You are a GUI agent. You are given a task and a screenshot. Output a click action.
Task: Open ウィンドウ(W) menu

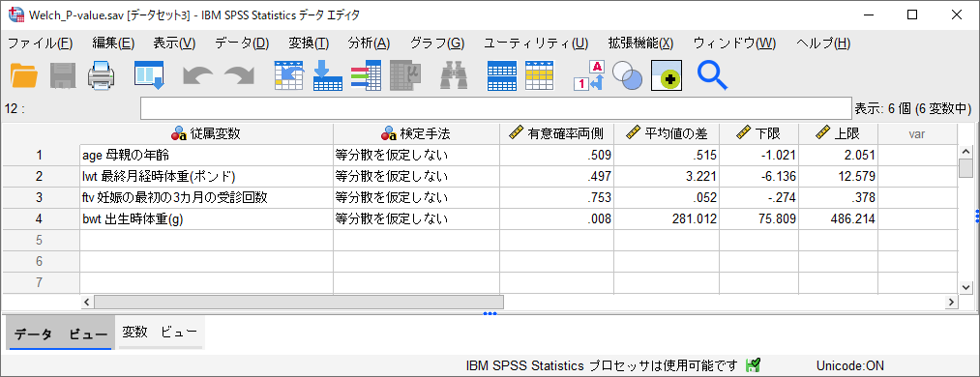pos(734,43)
